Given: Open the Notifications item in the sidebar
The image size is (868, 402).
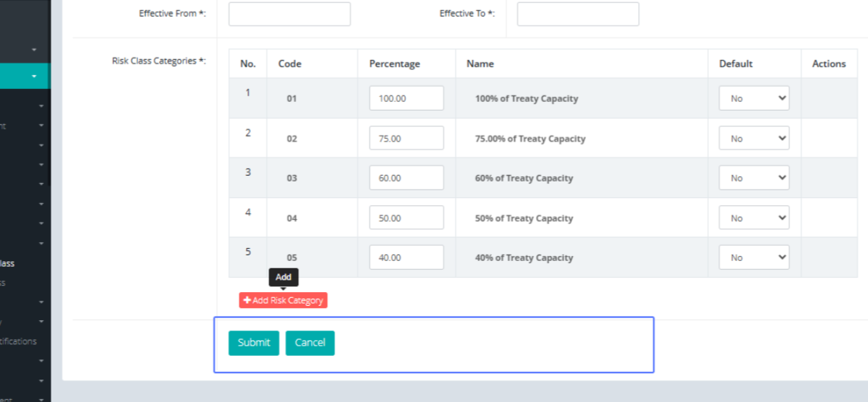Looking at the screenshot, I should pyautogui.click(x=18, y=341).
